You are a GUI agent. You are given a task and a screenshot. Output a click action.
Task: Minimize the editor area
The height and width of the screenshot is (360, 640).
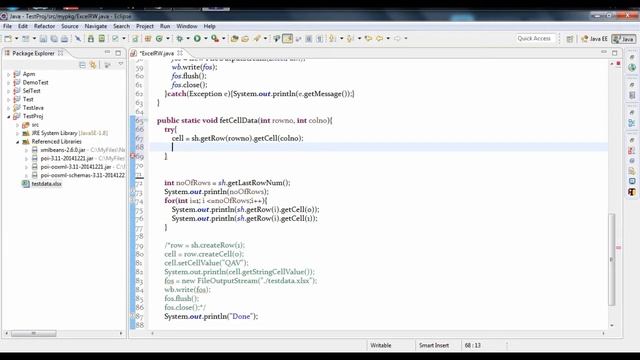(x=604, y=53)
